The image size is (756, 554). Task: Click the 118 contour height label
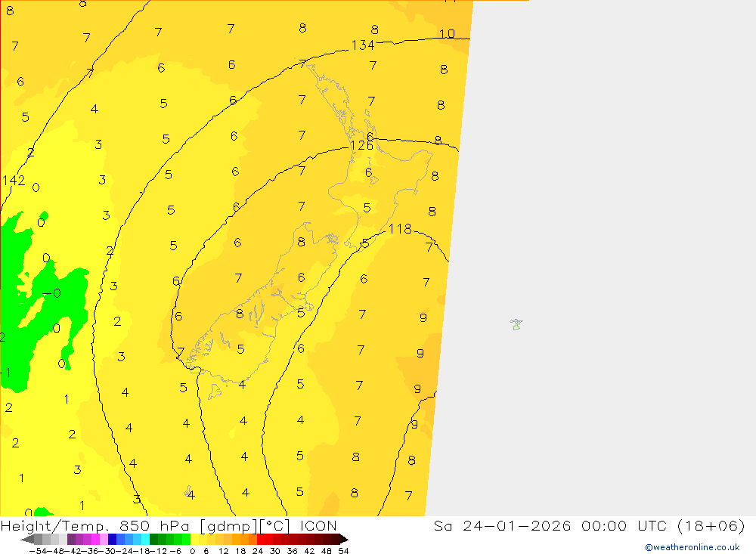pos(400,229)
